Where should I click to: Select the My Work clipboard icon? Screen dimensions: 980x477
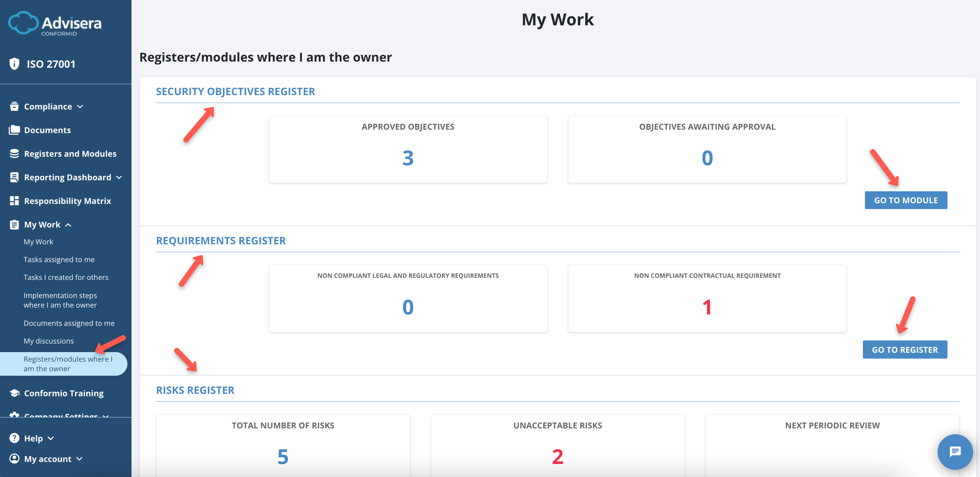click(14, 224)
